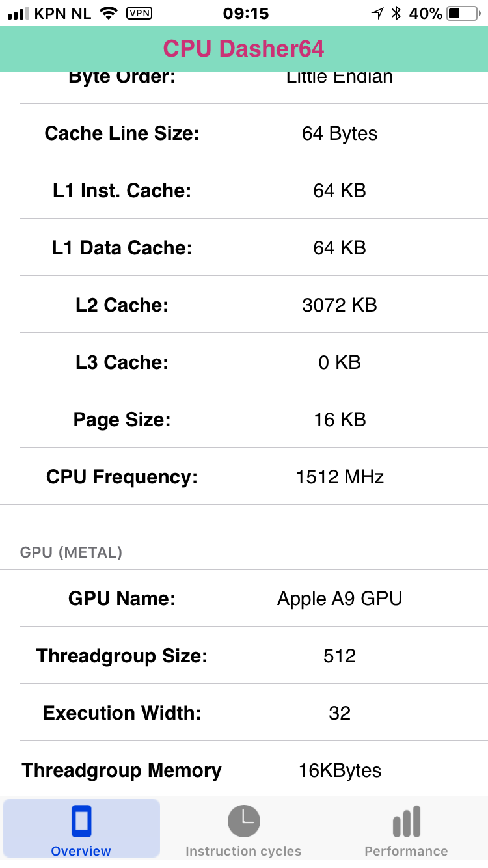The width and height of the screenshot is (488, 868).
Task: Tap the battery icon in status bar
Action: click(x=463, y=13)
